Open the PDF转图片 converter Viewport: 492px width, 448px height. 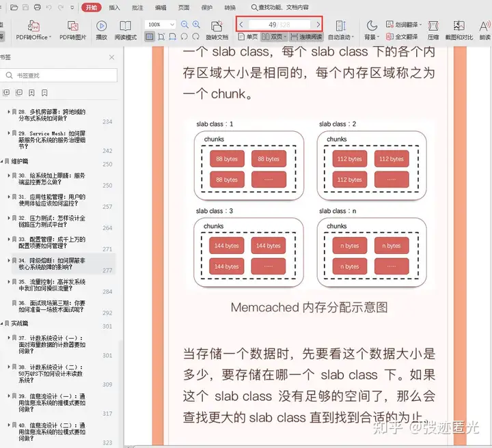click(73, 31)
